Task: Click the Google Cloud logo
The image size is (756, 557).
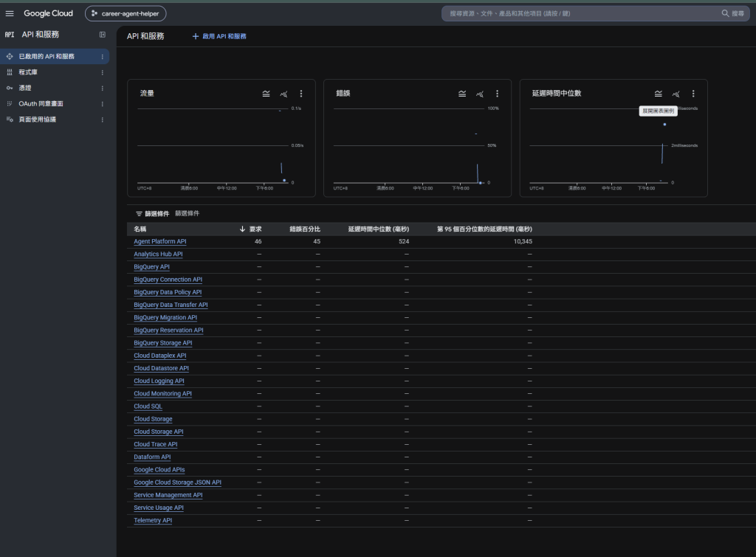Action: [48, 13]
